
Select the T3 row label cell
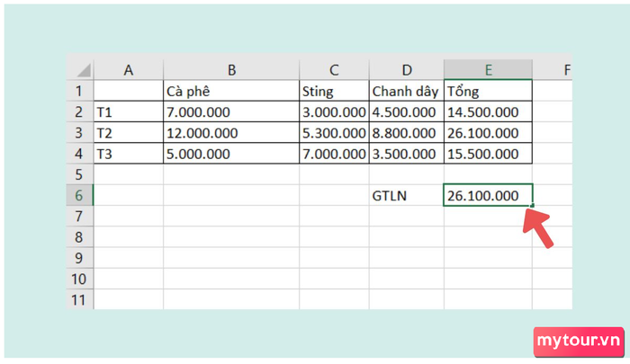(x=129, y=154)
